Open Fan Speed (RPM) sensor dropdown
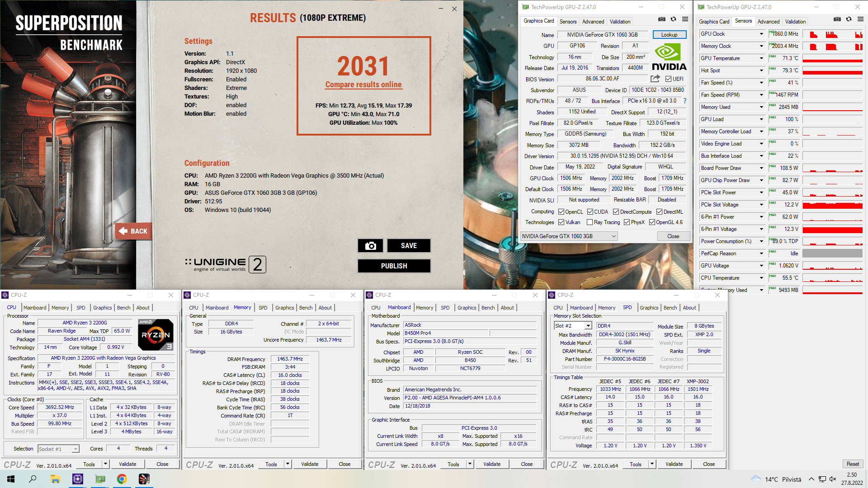Screen dimensions: 868x488 tap(761, 95)
